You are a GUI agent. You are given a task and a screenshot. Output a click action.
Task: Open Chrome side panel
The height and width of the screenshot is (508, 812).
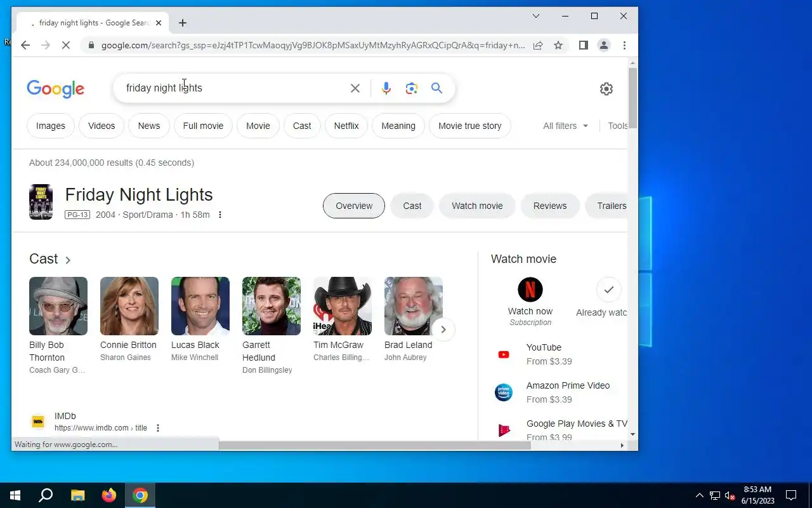(584, 45)
